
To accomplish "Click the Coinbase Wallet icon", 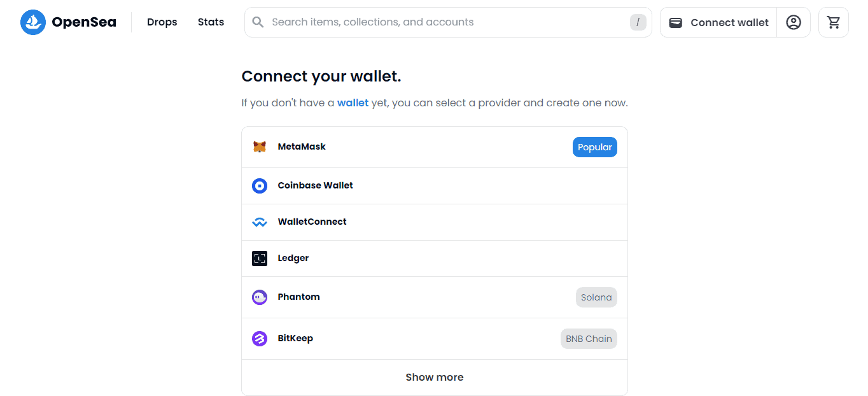I will pyautogui.click(x=260, y=185).
